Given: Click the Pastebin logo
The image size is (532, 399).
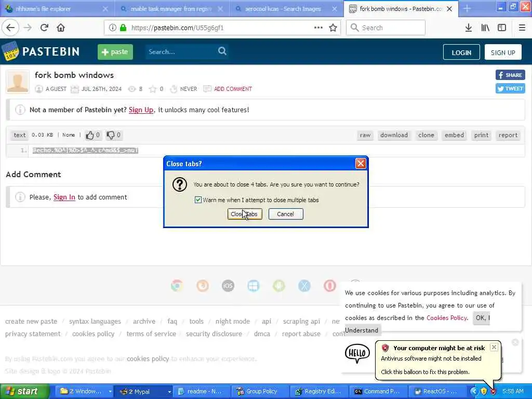Looking at the screenshot, I should coord(41,51).
